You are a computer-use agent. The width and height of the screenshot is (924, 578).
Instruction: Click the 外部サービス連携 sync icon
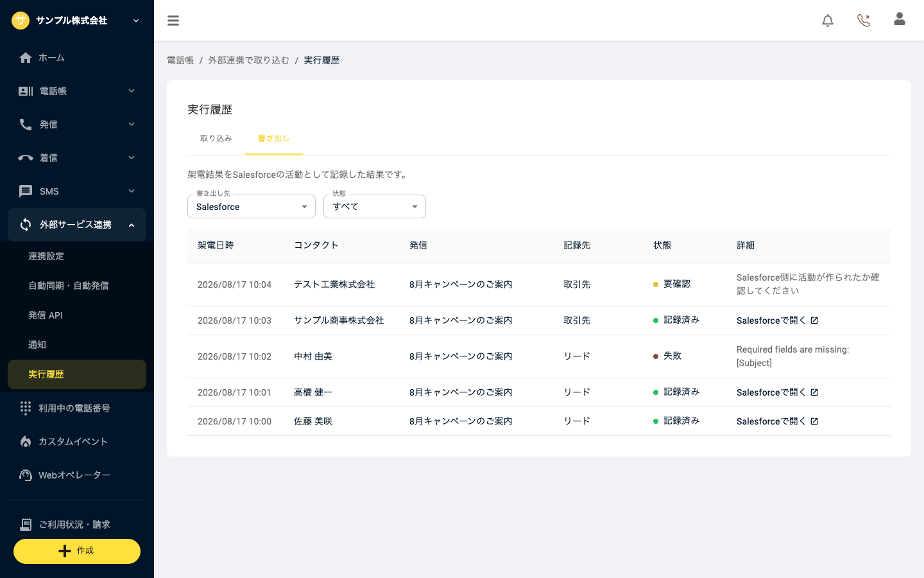pyautogui.click(x=26, y=225)
